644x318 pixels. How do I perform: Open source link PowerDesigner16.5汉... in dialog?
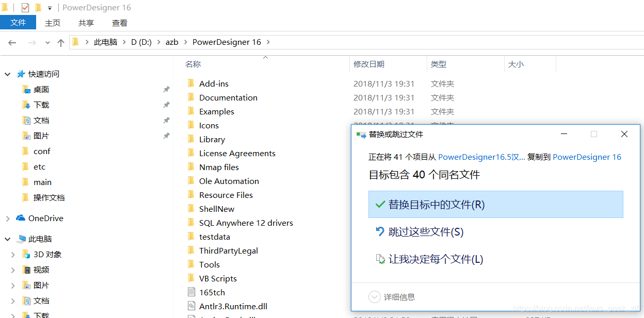[x=482, y=157]
